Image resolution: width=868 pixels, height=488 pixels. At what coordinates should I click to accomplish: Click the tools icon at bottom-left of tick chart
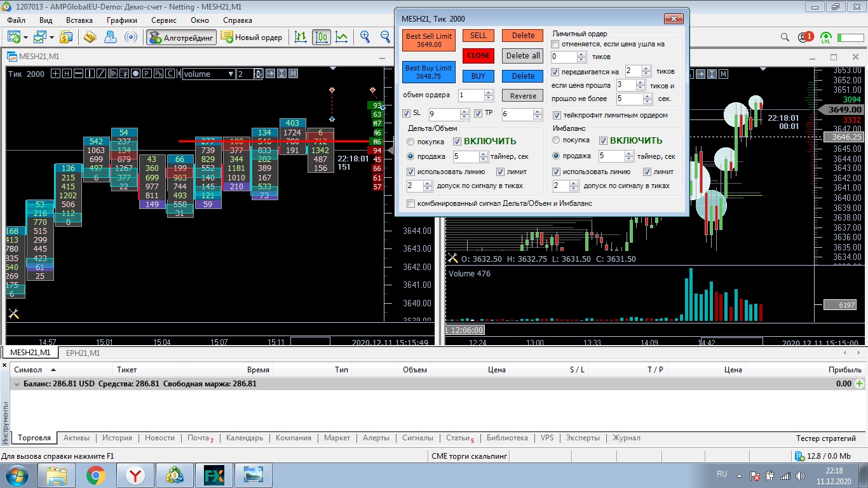13,313
